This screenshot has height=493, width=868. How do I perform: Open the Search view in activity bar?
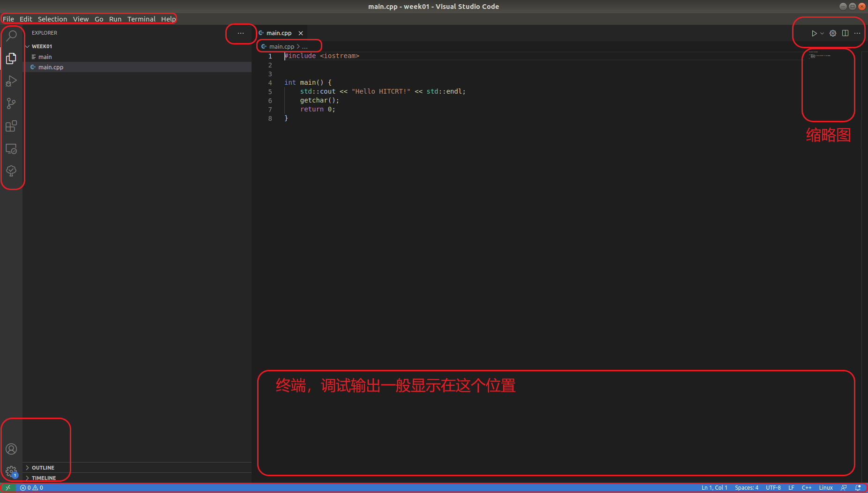coord(11,36)
